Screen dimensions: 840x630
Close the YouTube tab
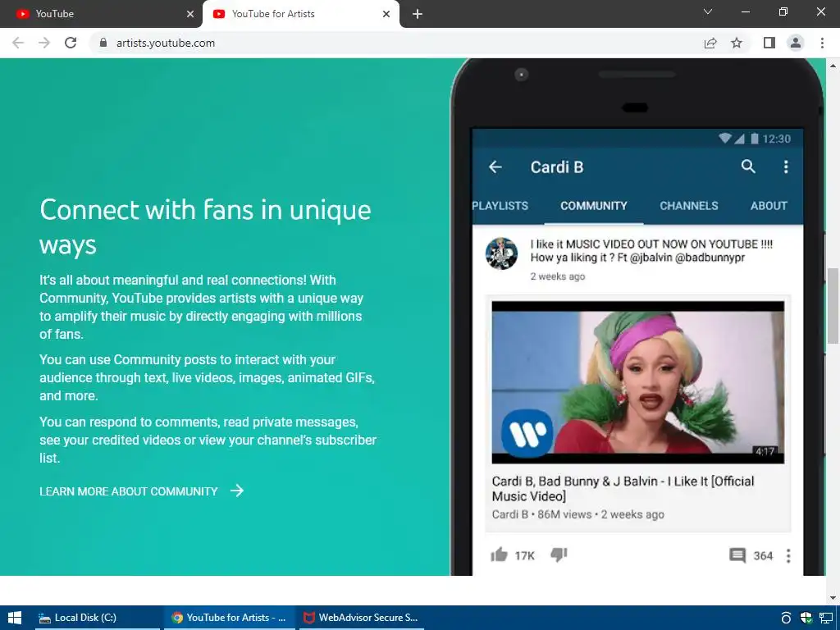pyautogui.click(x=190, y=14)
